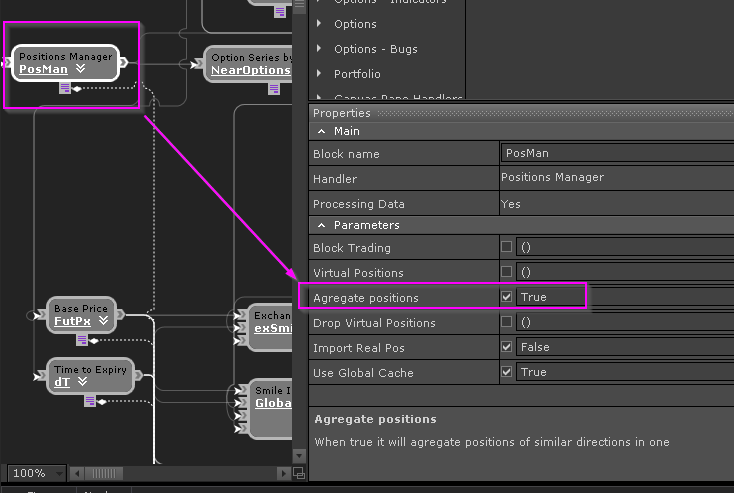Expand the Portfolio category
The height and width of the screenshot is (493, 734).
click(319, 74)
